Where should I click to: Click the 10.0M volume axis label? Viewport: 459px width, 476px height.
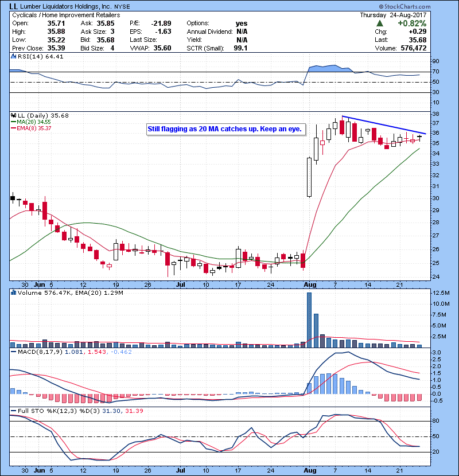click(441, 303)
